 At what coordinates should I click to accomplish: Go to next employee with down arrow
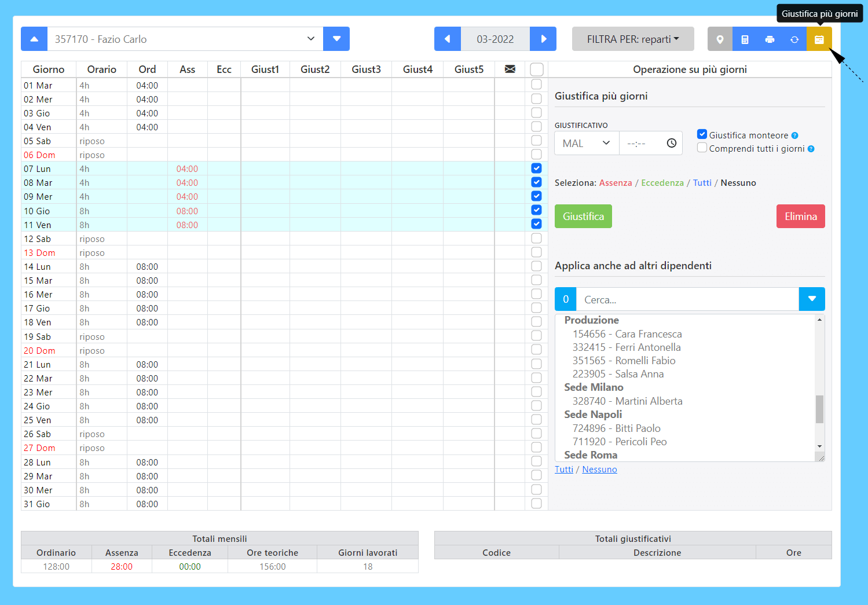(336, 39)
